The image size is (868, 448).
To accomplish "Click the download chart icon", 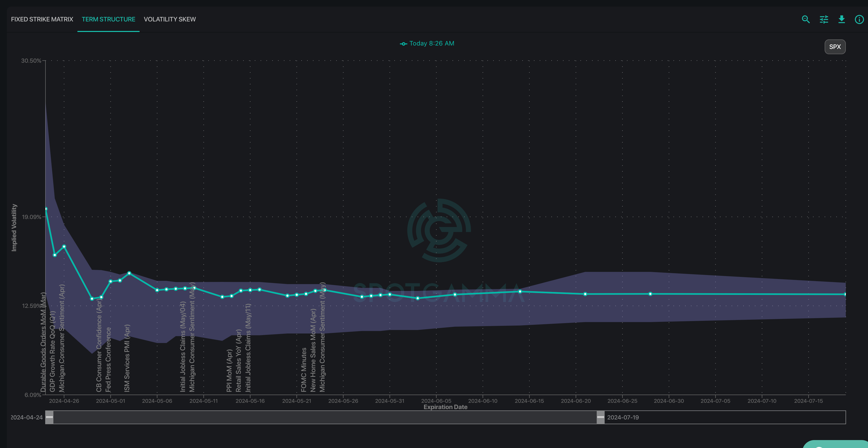I will click(841, 20).
